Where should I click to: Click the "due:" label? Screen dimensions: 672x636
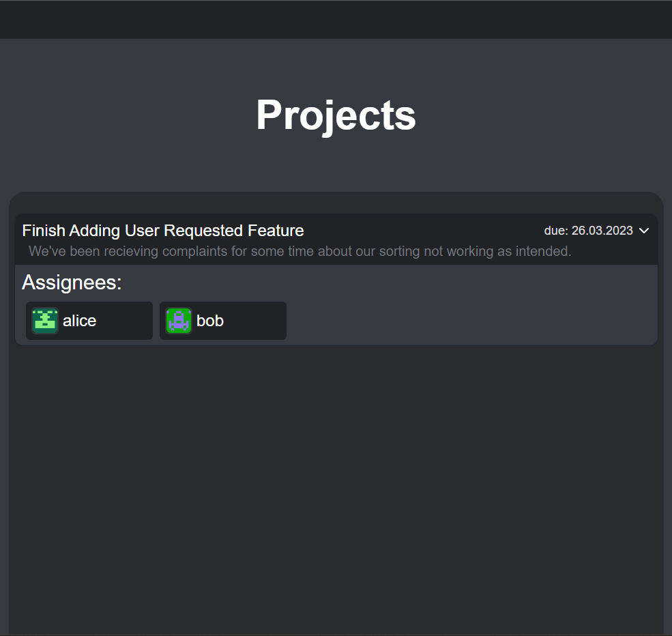point(556,231)
